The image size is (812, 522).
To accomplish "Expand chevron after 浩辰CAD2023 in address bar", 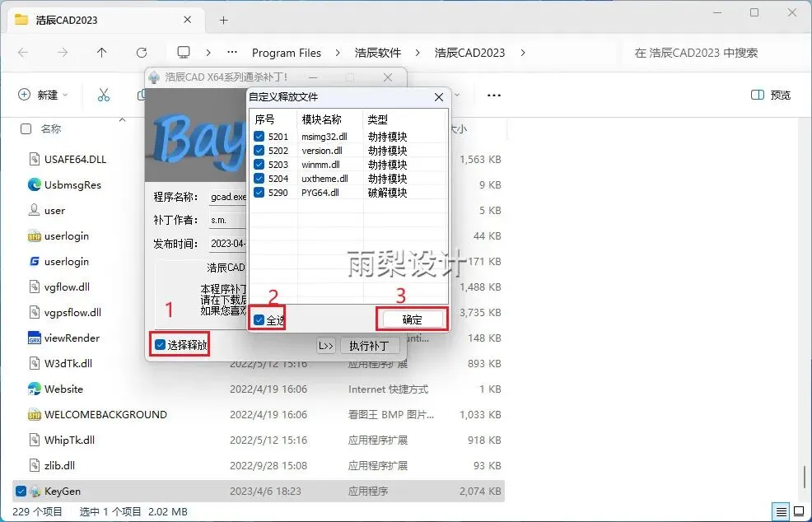I will pos(523,53).
